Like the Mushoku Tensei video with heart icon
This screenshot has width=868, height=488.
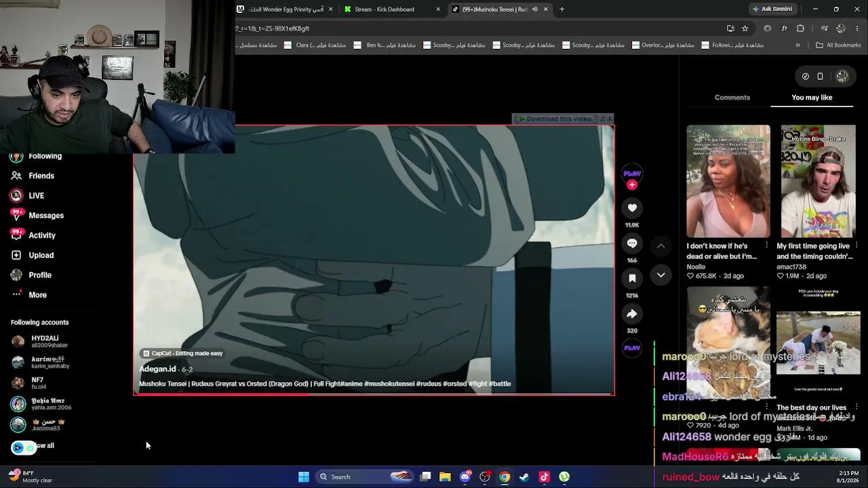(632, 208)
